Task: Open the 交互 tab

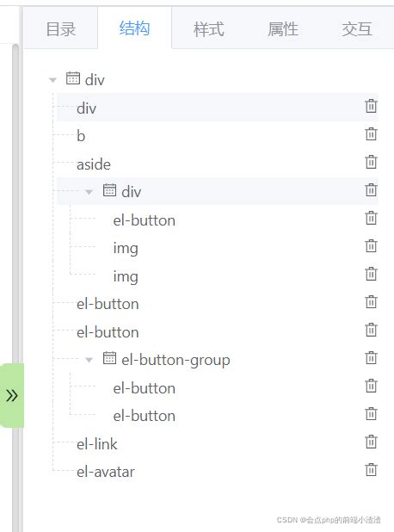Action: [357, 28]
